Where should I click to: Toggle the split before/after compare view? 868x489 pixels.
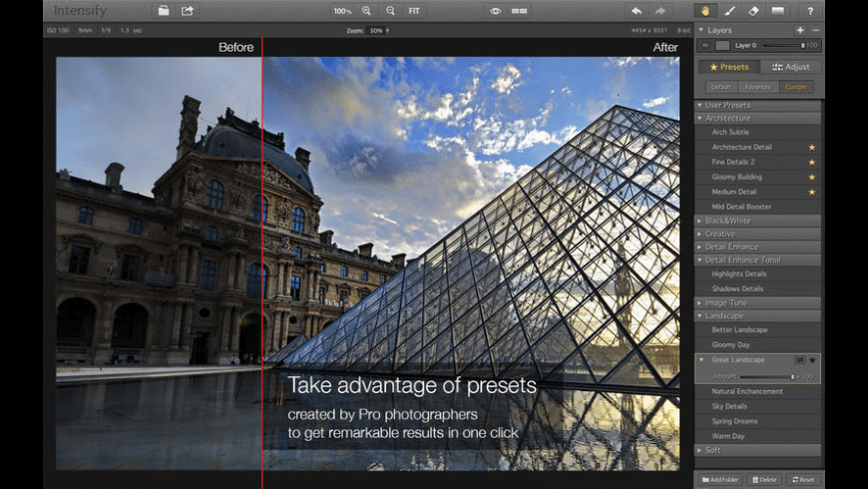tap(519, 11)
